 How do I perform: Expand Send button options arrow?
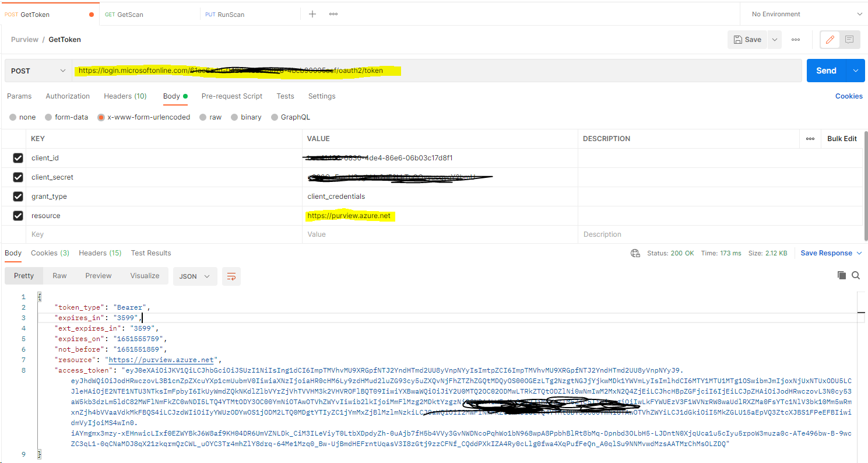[x=856, y=71]
